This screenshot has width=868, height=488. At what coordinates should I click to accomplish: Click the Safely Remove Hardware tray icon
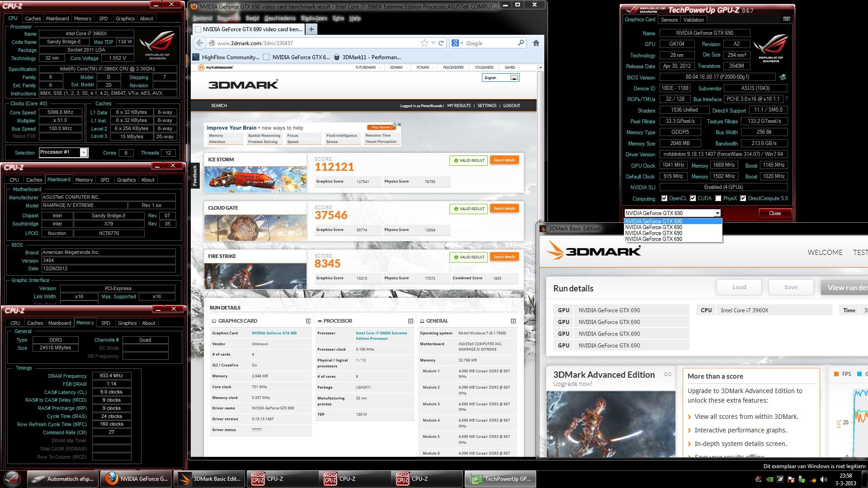(802, 479)
